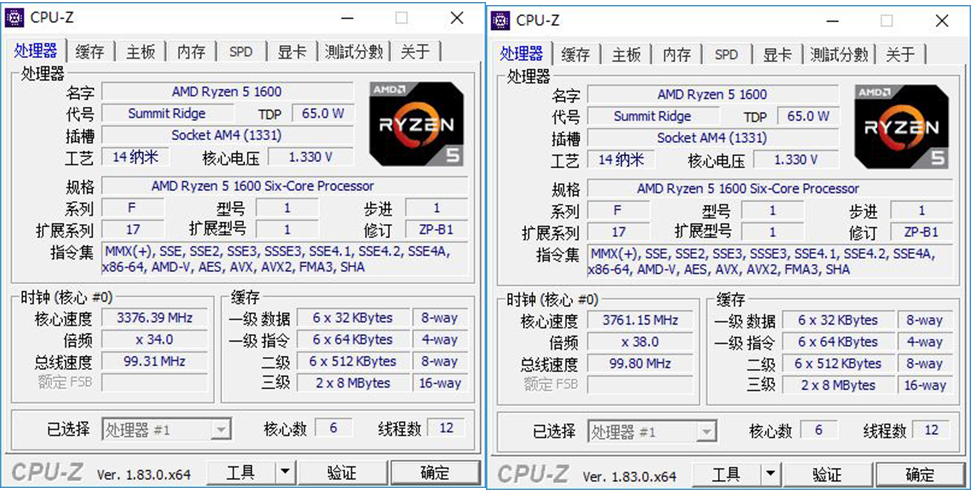Click the CPU-Z app icon in left window title bar
The height and width of the screenshot is (493, 974).
(x=14, y=17)
